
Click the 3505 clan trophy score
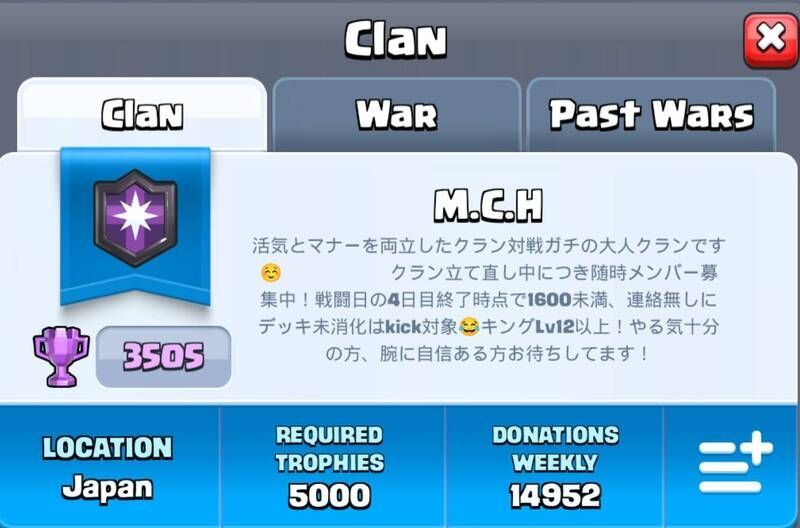point(163,356)
